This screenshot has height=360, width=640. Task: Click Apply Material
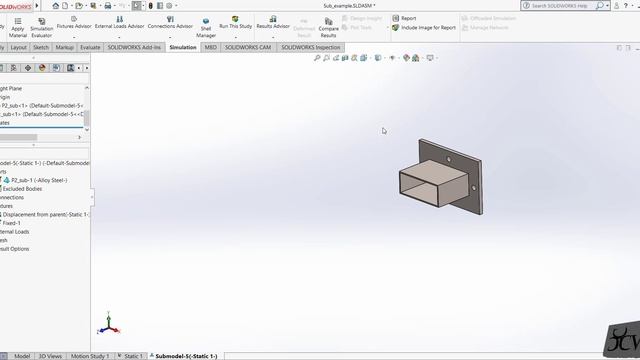pos(18,27)
